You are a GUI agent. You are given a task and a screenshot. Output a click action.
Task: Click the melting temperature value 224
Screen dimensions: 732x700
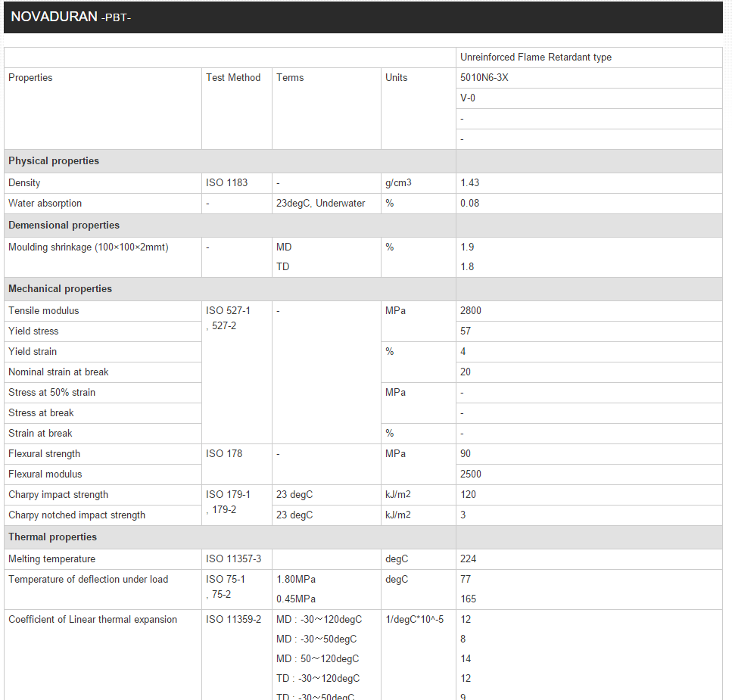coord(468,559)
